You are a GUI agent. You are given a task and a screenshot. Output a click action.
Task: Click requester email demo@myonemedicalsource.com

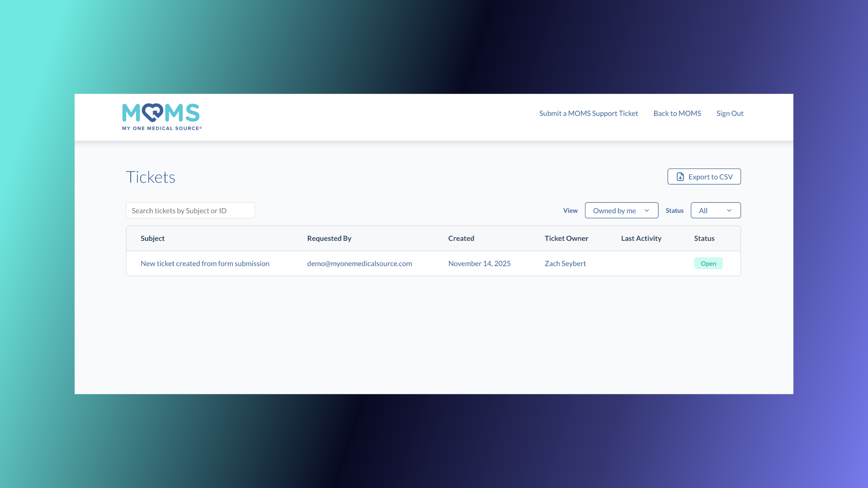(x=359, y=263)
